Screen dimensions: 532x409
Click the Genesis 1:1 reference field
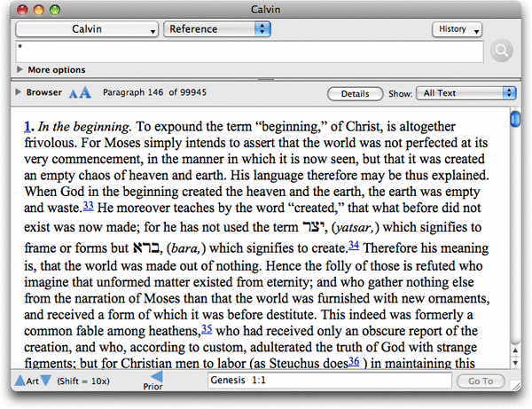tap(330, 381)
